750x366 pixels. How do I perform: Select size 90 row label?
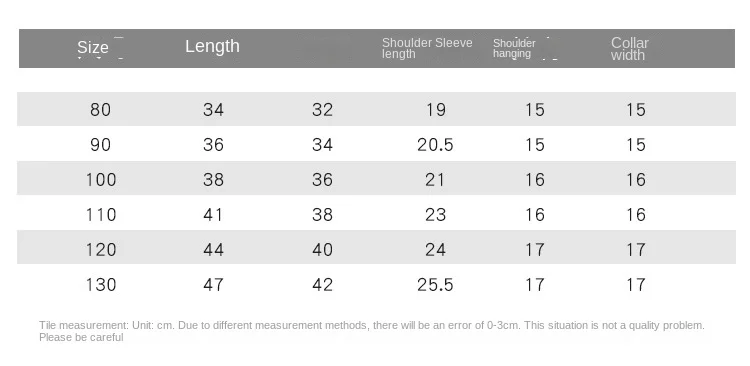[x=100, y=144]
